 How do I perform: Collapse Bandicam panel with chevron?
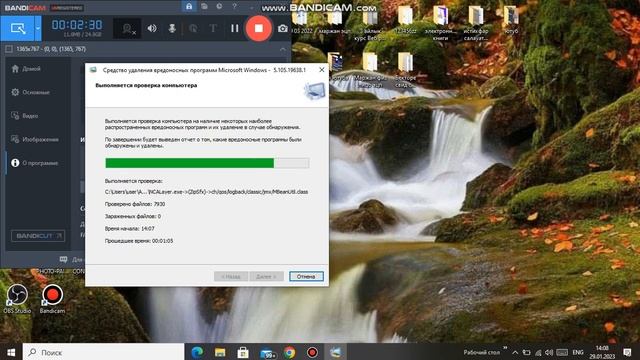(283, 49)
